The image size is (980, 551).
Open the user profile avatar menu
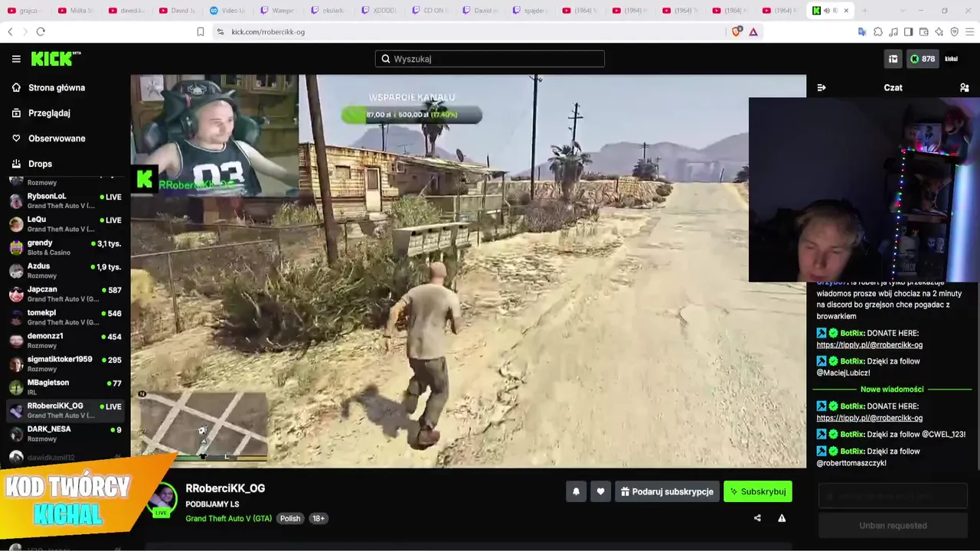pyautogui.click(x=951, y=59)
